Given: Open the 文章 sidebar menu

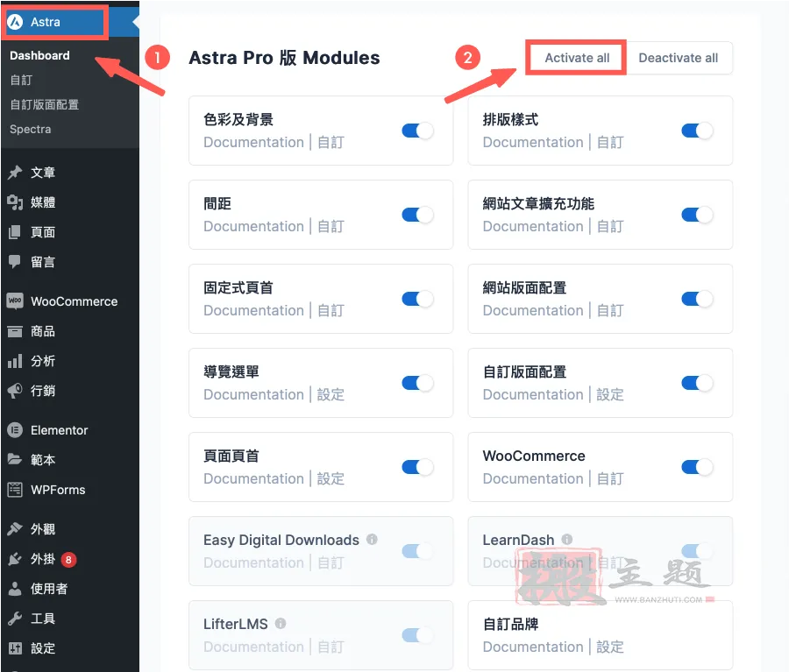Looking at the screenshot, I should tap(69, 173).
